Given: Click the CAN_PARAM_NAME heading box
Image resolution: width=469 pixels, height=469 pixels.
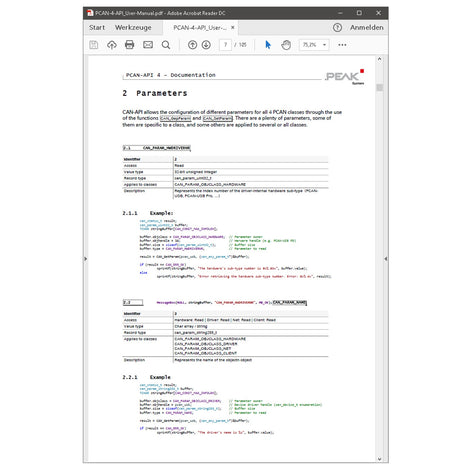Looking at the screenshot, I should click(289, 302).
